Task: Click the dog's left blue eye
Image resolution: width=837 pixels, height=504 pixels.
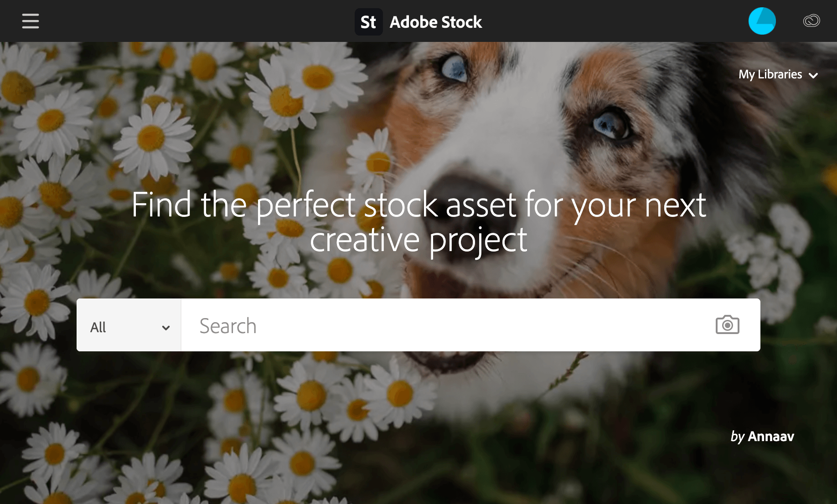Action: [455, 68]
